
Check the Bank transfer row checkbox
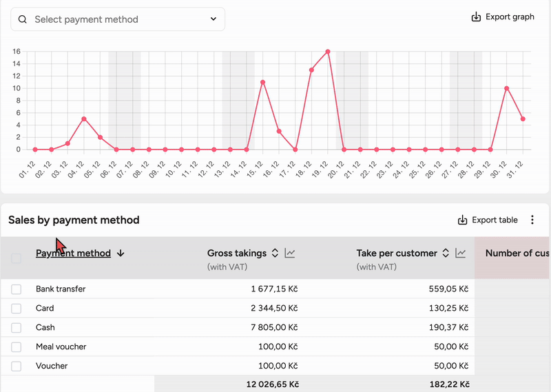(17, 289)
